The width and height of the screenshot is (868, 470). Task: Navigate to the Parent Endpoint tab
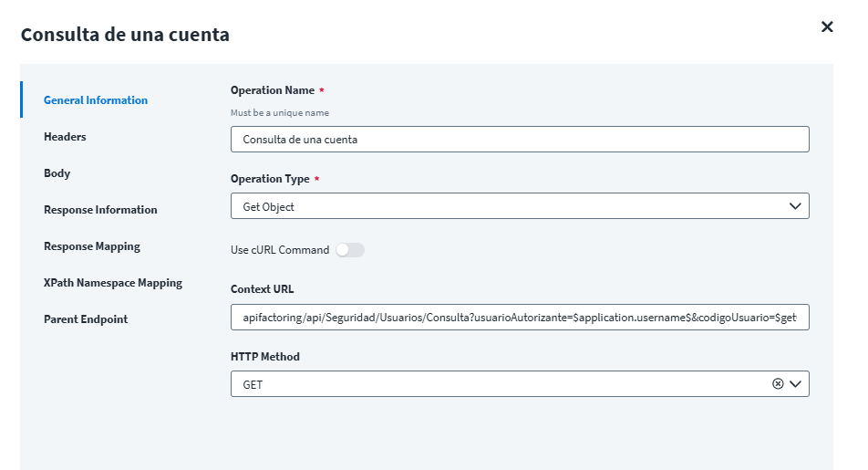[86, 319]
